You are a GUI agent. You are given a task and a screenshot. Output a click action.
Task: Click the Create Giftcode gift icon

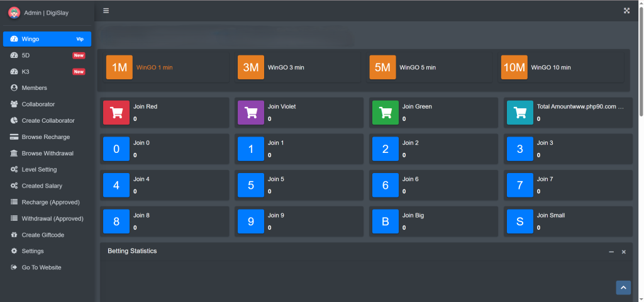tap(14, 235)
